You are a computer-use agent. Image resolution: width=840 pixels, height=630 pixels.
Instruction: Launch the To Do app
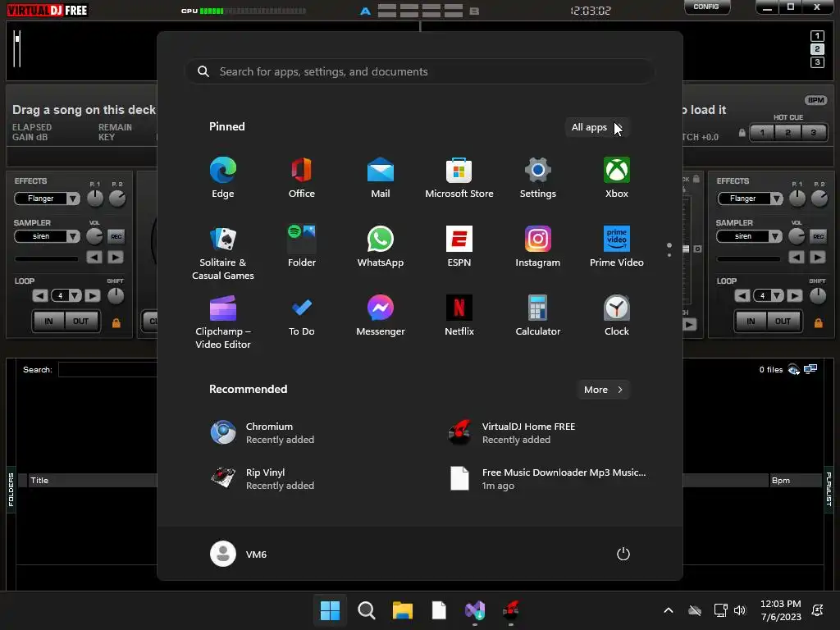point(302,316)
